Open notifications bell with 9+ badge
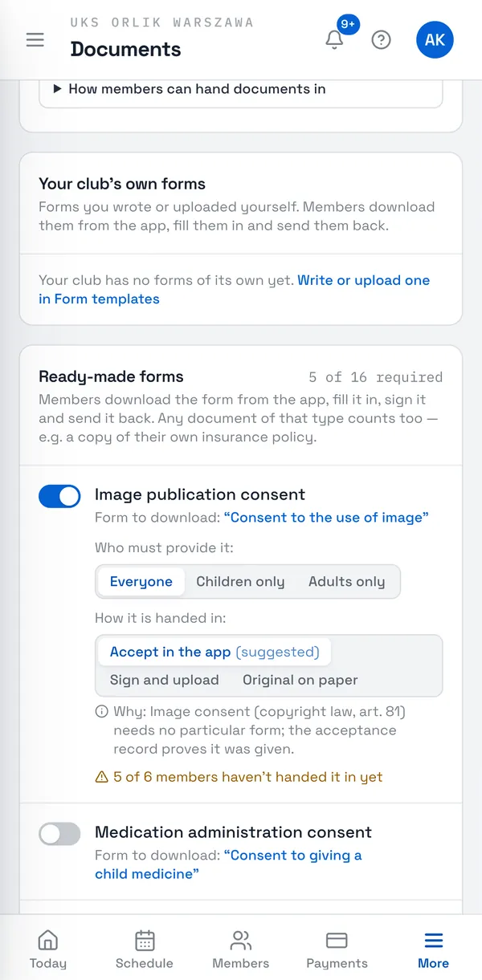Image resolution: width=482 pixels, height=980 pixels. 336,39
